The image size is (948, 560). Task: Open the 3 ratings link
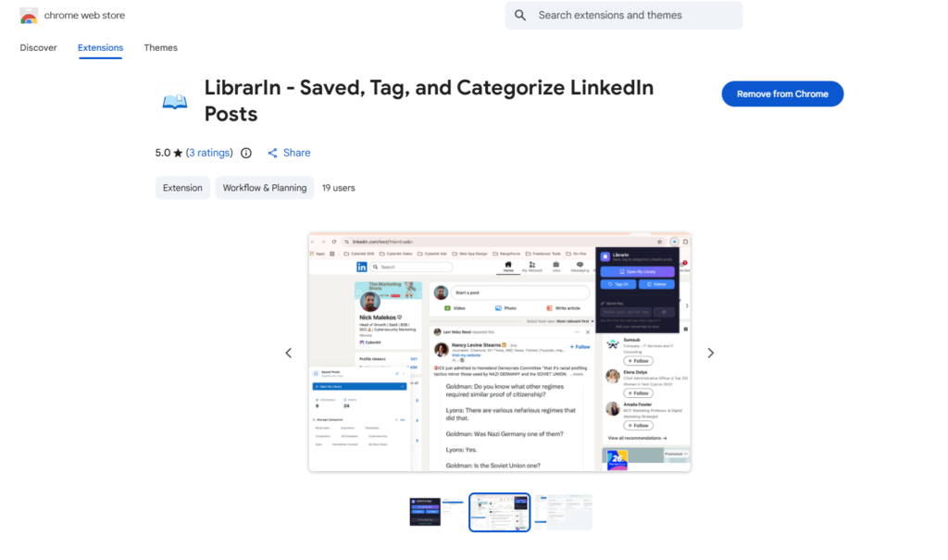208,153
